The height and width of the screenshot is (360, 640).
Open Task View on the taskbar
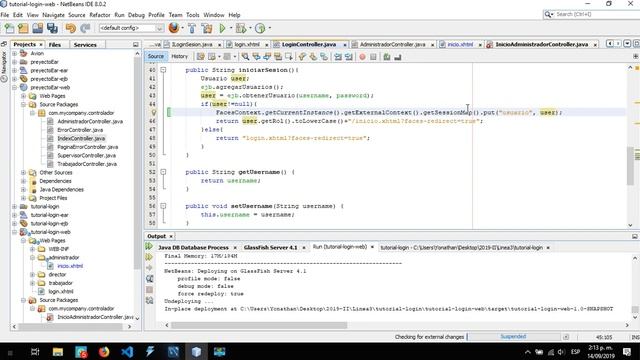click(x=35, y=351)
